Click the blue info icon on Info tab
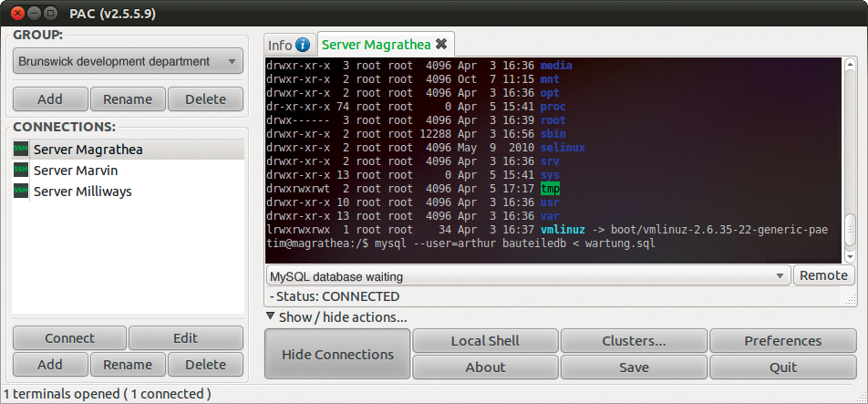The image size is (868, 404). [x=303, y=45]
